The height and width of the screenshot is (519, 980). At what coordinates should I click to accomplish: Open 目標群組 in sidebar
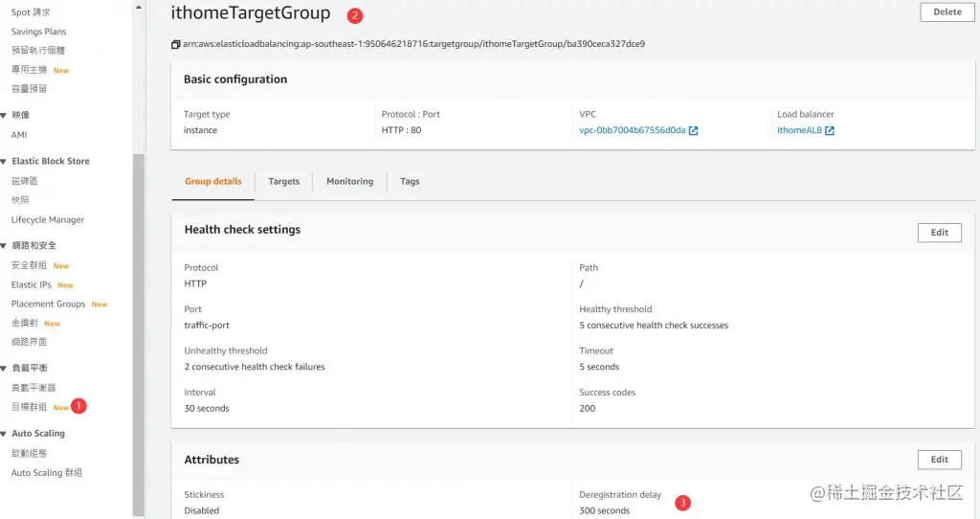[29, 407]
